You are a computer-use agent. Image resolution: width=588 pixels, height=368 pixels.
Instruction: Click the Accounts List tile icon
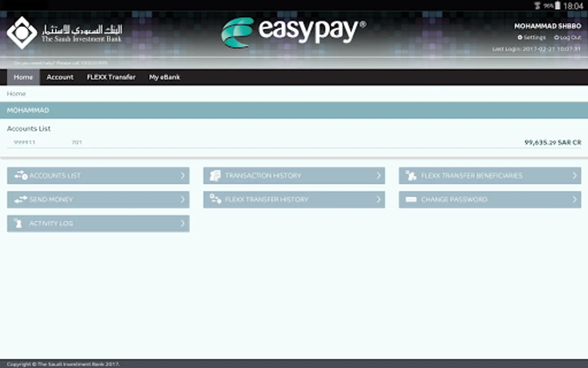coord(21,175)
